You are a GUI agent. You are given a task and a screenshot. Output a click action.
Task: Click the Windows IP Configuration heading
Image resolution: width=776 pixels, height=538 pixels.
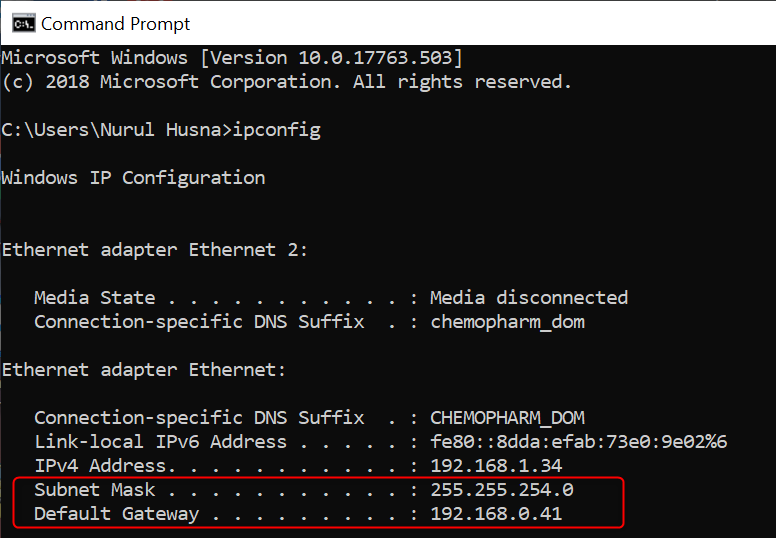[133, 178]
